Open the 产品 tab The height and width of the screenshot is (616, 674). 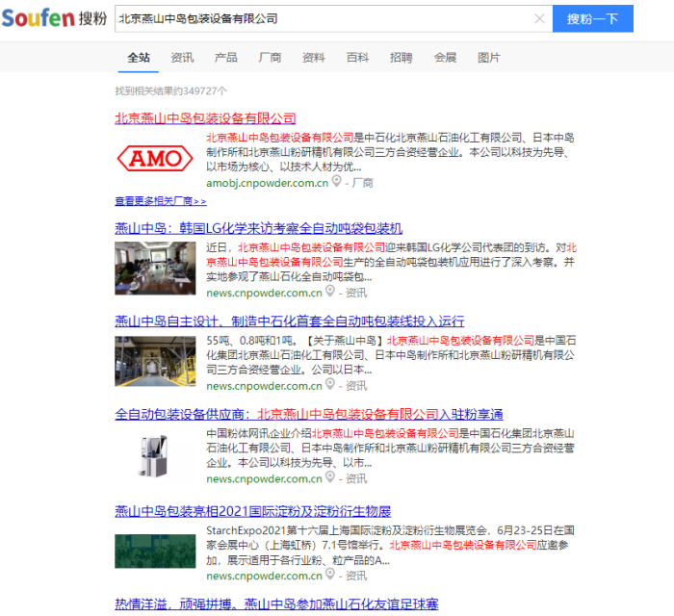point(225,58)
